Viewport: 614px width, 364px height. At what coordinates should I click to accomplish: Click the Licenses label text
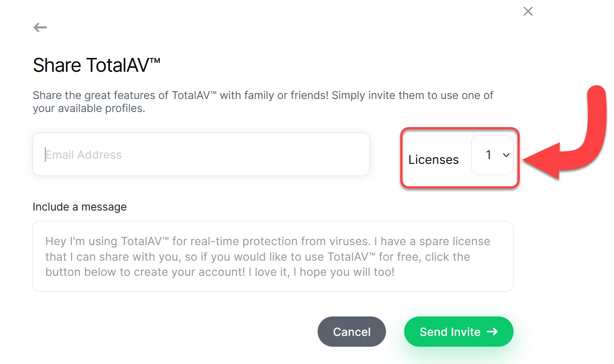(434, 160)
